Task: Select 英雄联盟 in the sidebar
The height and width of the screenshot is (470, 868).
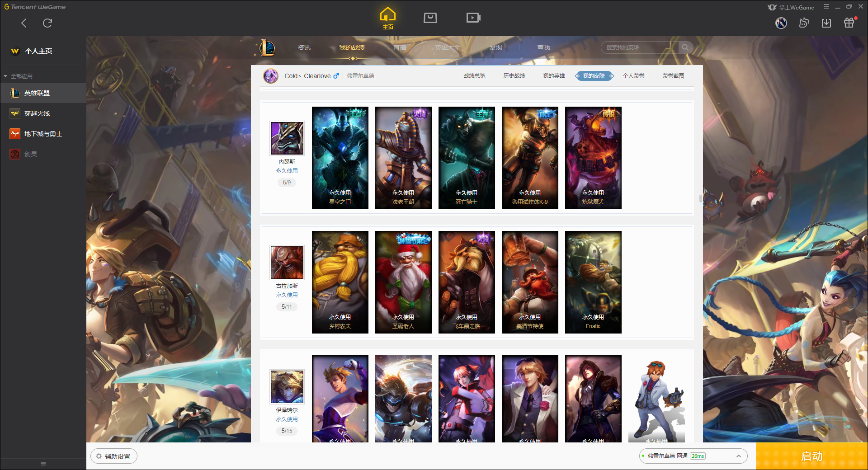Action: pyautogui.click(x=43, y=93)
